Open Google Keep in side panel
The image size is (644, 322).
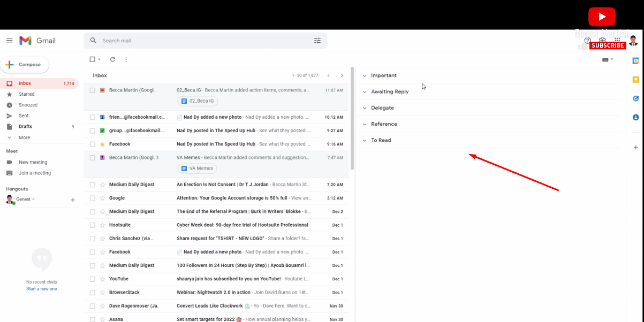click(x=635, y=80)
